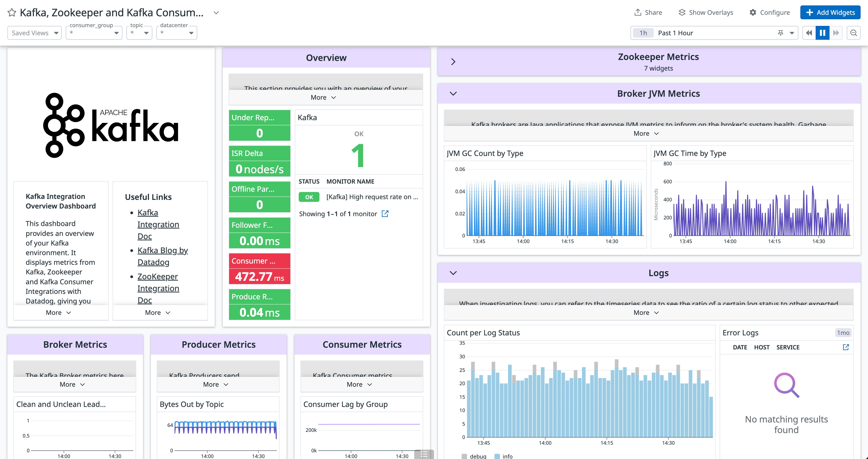Click the Share button
The height and width of the screenshot is (459, 868).
[648, 12]
